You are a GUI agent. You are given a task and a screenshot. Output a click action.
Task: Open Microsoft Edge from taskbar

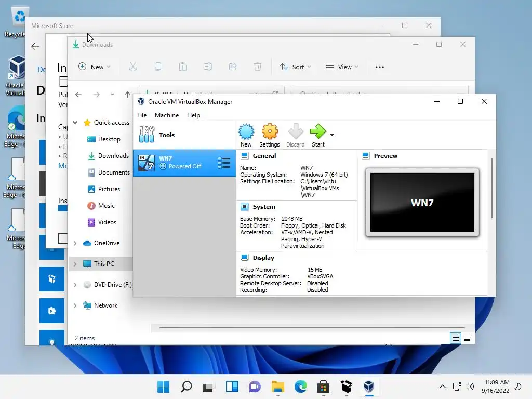pos(301,387)
